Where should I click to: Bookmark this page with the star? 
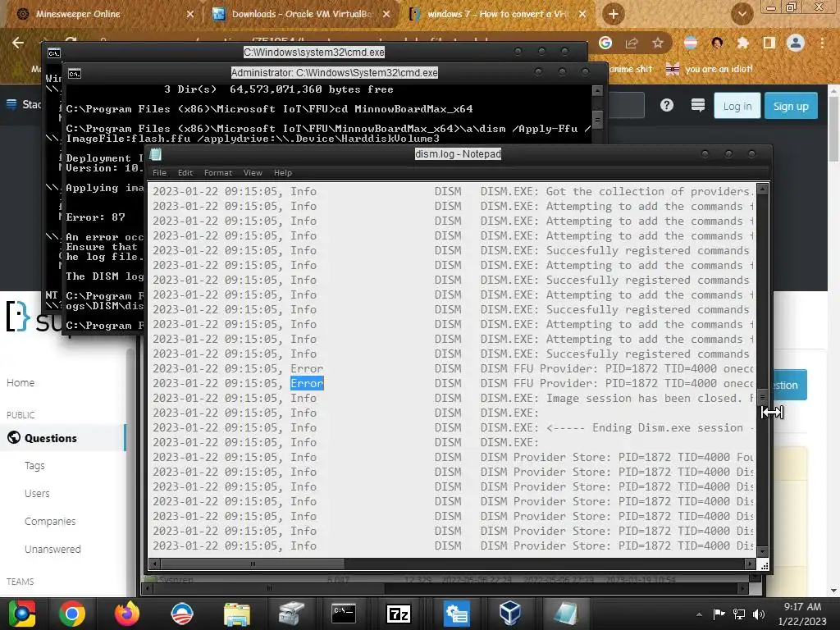(x=657, y=43)
